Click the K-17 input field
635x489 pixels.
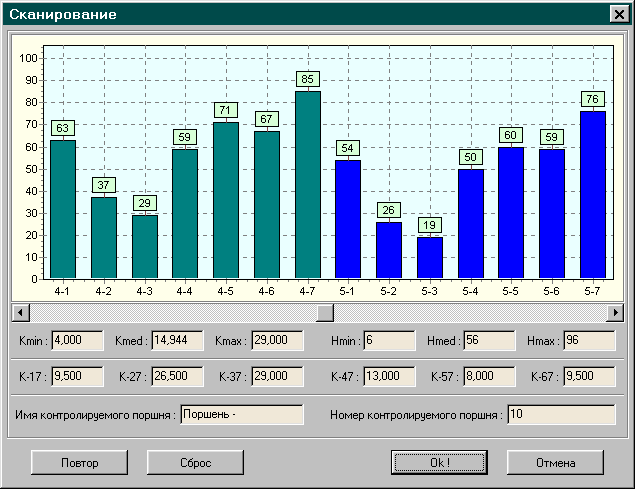click(78, 376)
